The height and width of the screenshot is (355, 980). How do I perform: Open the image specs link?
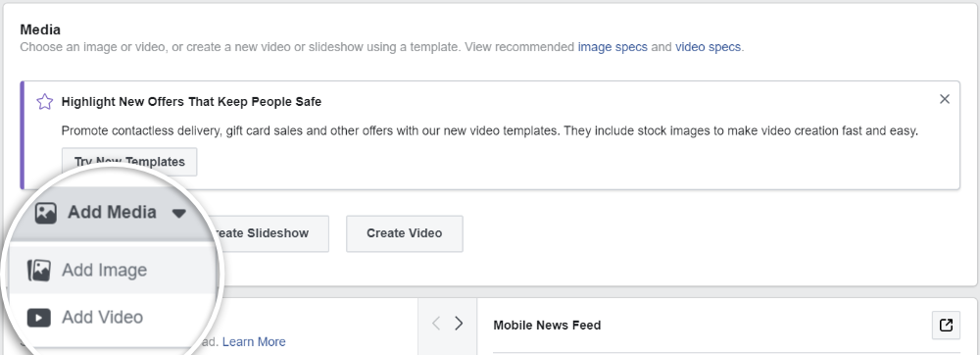point(612,47)
